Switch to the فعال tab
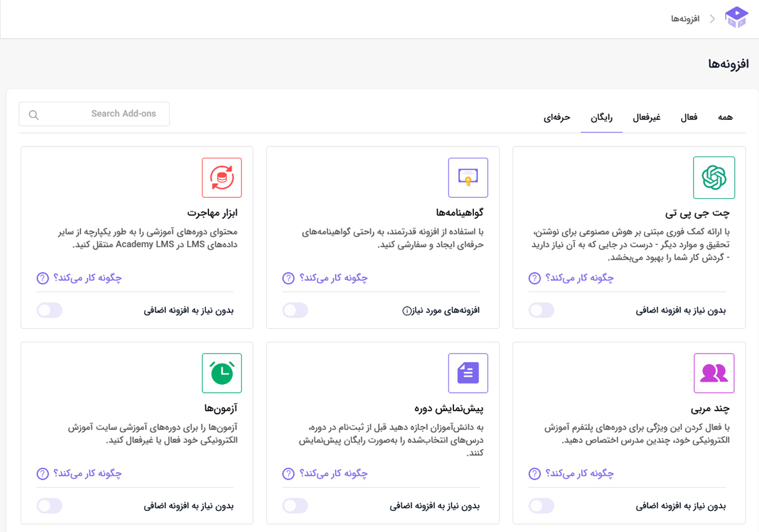This screenshot has width=759, height=532. pos(689,117)
